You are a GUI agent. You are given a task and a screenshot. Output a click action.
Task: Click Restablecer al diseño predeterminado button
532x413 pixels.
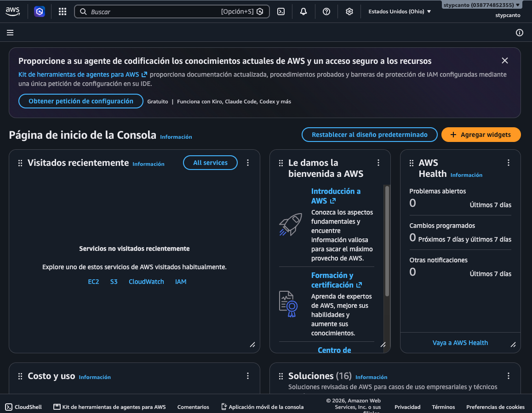(x=370, y=135)
